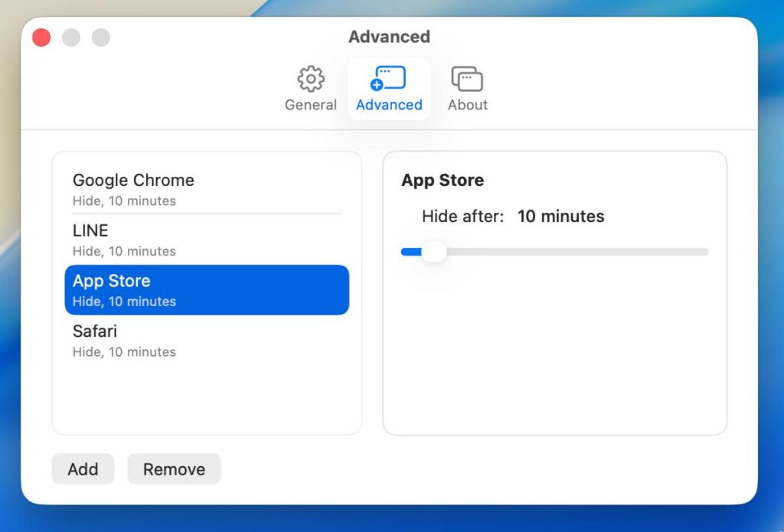The width and height of the screenshot is (784, 532).
Task: Click the highlighted App Store row
Action: 206,290
